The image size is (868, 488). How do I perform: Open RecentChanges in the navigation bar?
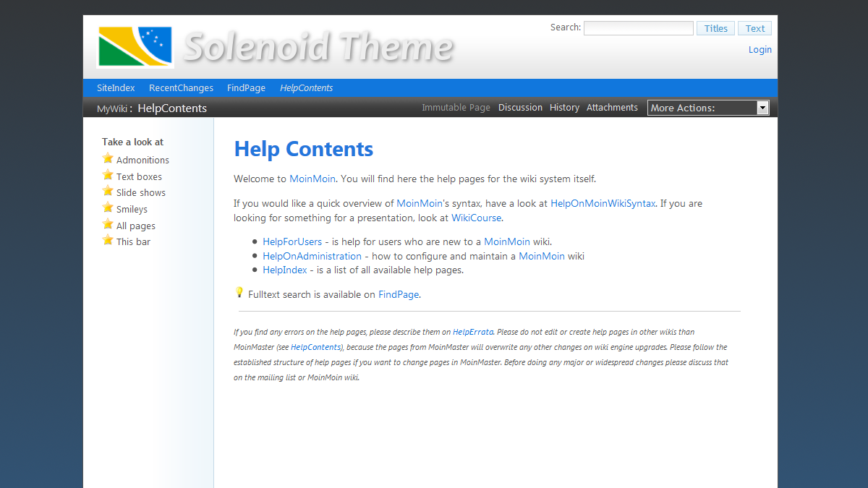point(181,88)
